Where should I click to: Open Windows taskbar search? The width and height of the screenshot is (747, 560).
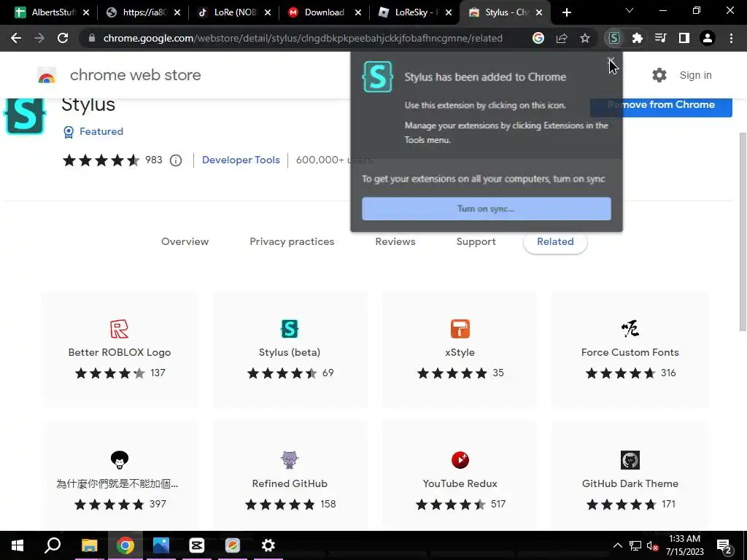(x=53, y=545)
